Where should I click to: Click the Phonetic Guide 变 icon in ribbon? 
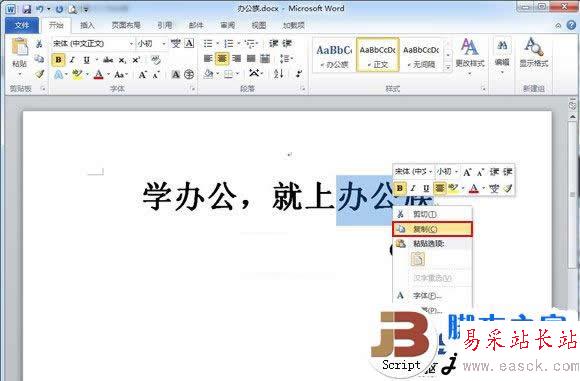point(175,44)
